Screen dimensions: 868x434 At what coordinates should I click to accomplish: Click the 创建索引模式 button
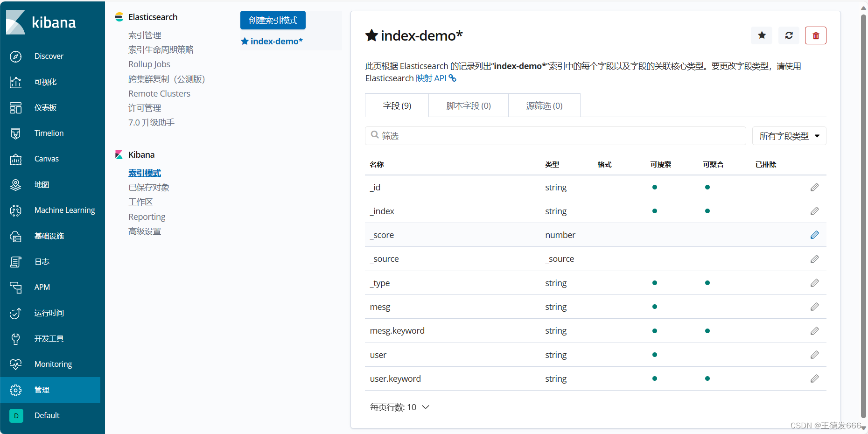coord(273,20)
